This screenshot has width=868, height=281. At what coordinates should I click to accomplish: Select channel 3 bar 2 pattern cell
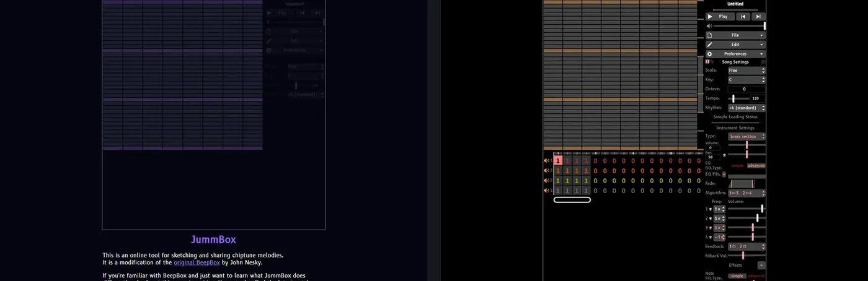click(x=567, y=181)
